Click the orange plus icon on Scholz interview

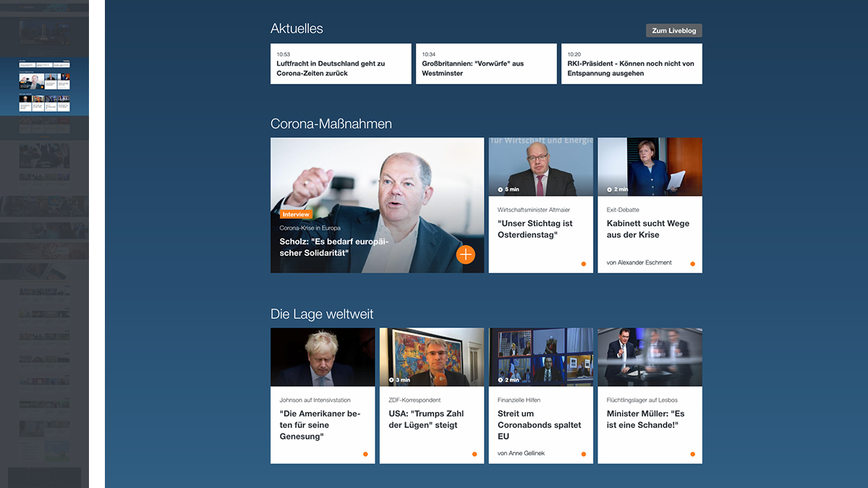466,254
